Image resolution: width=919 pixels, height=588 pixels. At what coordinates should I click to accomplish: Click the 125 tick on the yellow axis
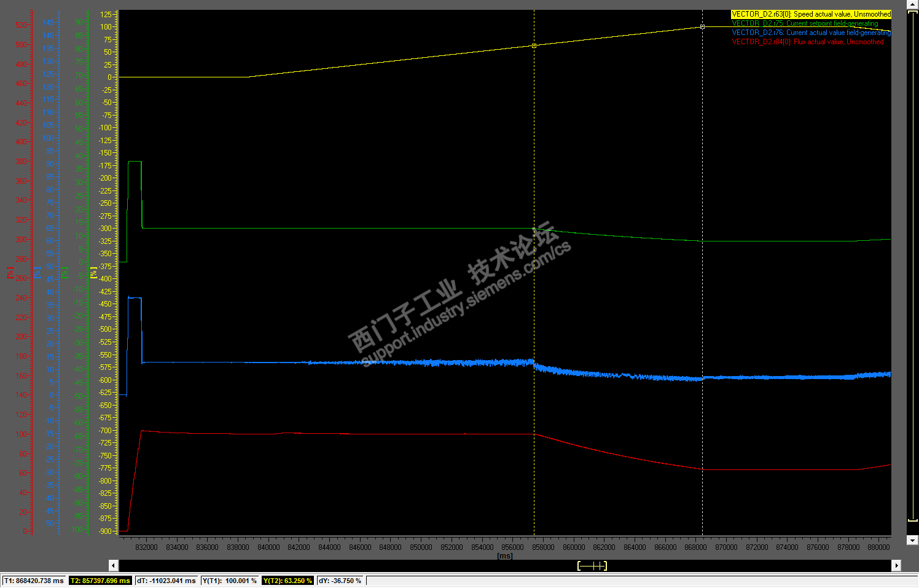click(106, 14)
